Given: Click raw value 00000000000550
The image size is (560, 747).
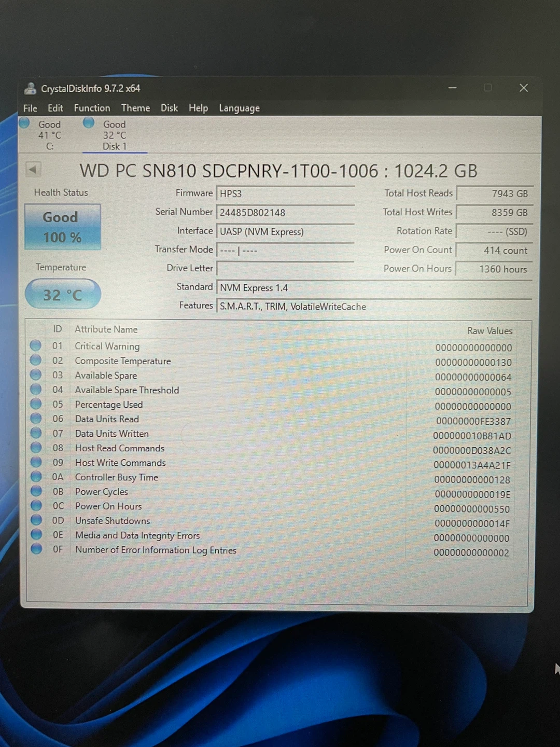Looking at the screenshot, I should (472, 509).
